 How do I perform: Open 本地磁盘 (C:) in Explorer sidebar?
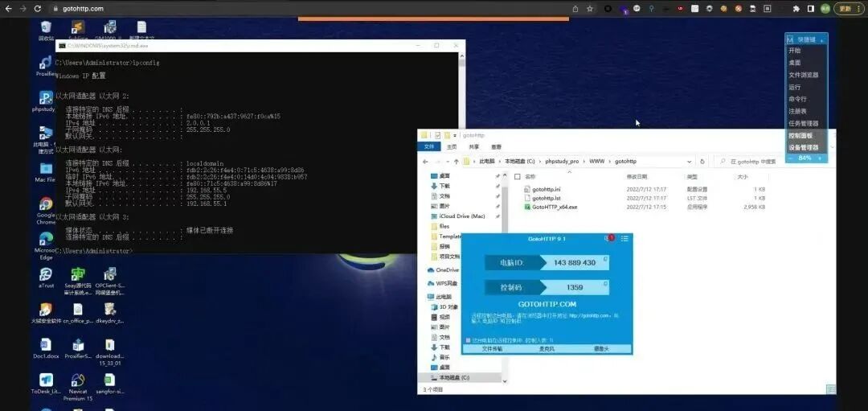451,378
